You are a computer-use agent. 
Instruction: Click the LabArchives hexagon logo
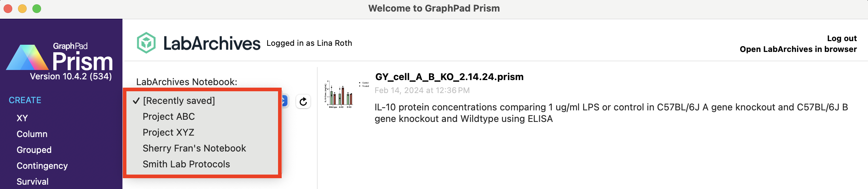point(146,43)
